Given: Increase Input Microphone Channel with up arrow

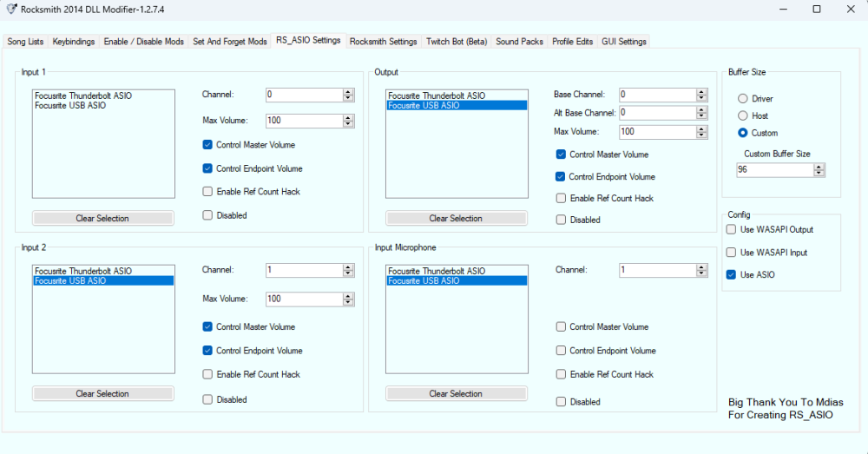Looking at the screenshot, I should (x=700, y=267).
